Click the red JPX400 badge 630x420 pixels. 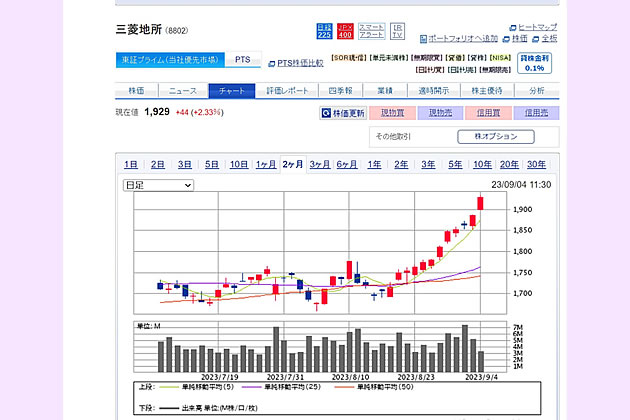345,32
